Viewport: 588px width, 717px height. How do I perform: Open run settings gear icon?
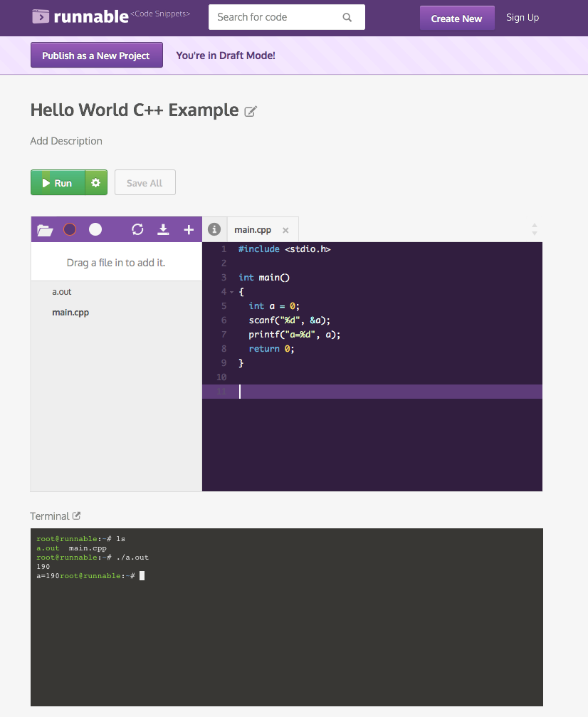pos(95,182)
